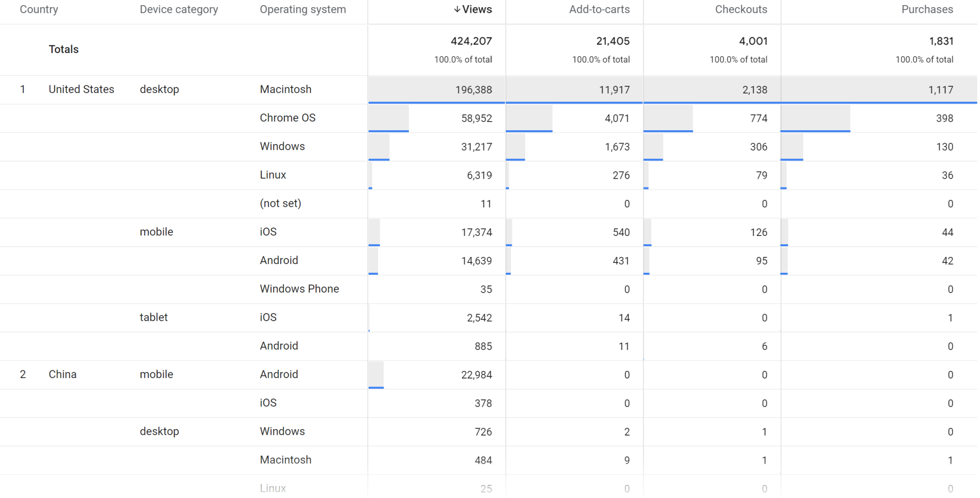Click total views value 424,207
The width and height of the screenshot is (980, 498).
click(x=471, y=41)
